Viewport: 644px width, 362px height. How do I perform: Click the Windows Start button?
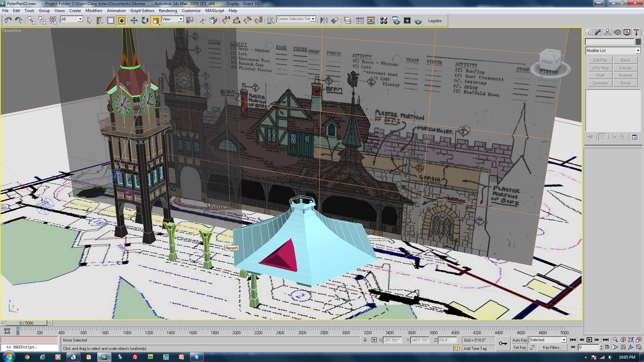click(9, 357)
